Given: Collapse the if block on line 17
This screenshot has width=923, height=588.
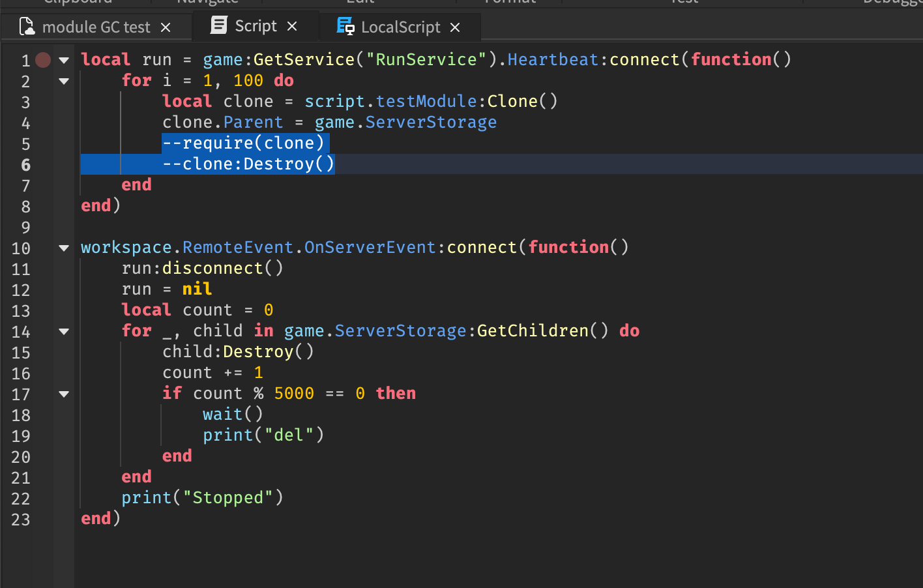Looking at the screenshot, I should (x=63, y=394).
